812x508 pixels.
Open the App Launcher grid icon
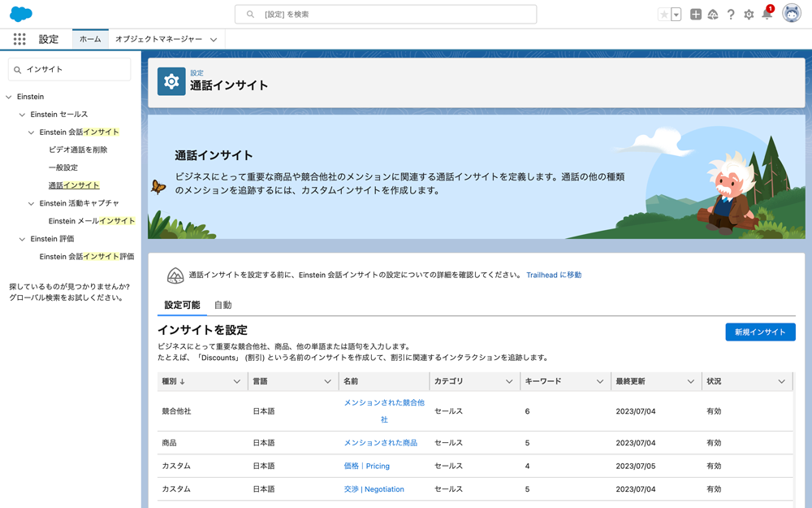[x=19, y=39]
